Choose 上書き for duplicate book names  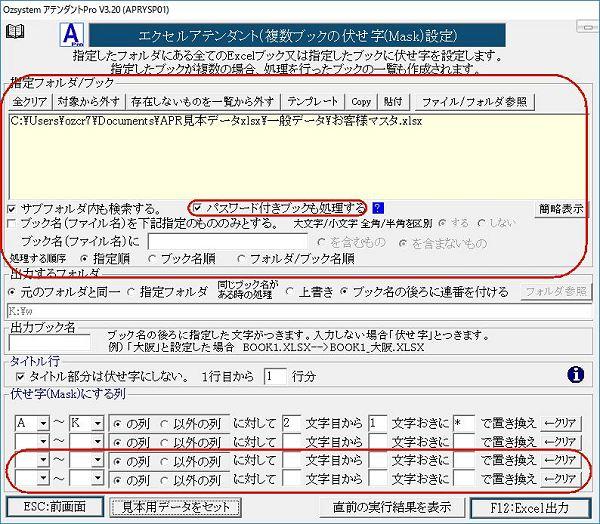(290, 292)
